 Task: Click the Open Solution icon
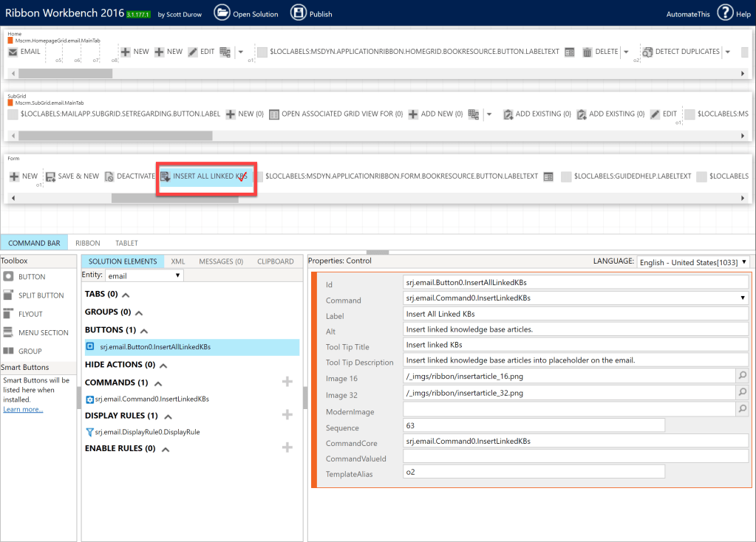[x=222, y=13]
